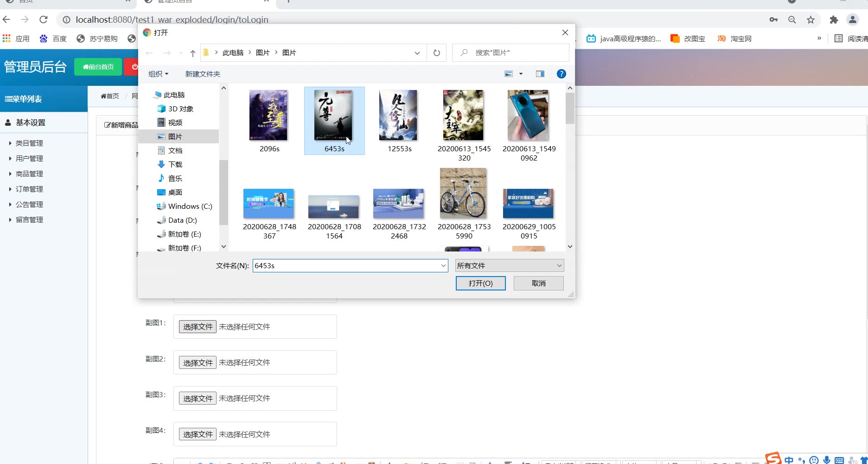Select the 20200628_17535990 bicycle image
Screen dimensions: 868x464
[464, 203]
